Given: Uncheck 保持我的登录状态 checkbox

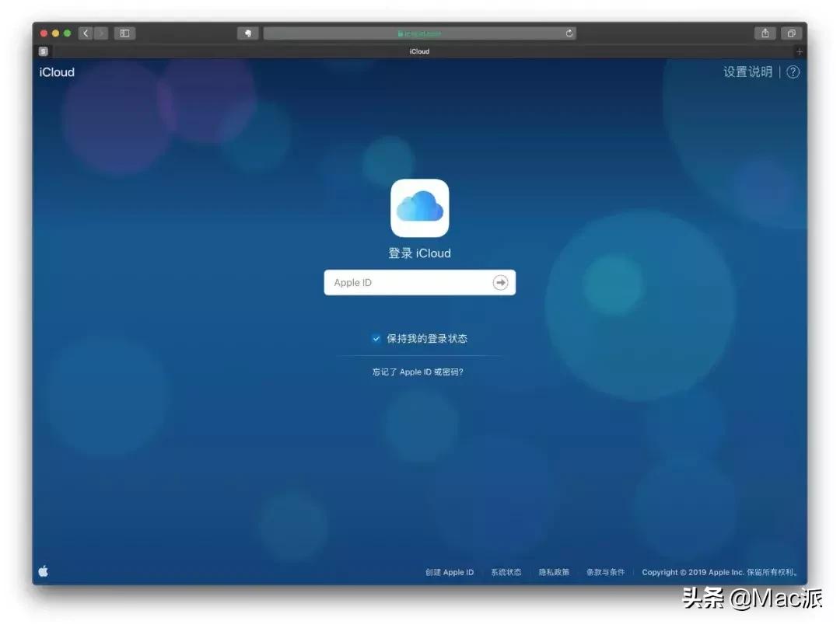Looking at the screenshot, I should pyautogui.click(x=376, y=338).
